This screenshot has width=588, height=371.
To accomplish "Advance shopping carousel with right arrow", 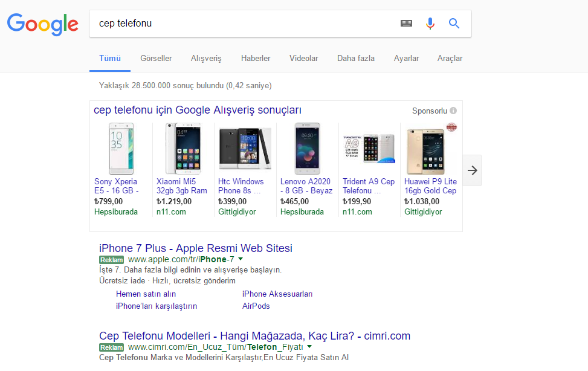I will click(472, 170).
